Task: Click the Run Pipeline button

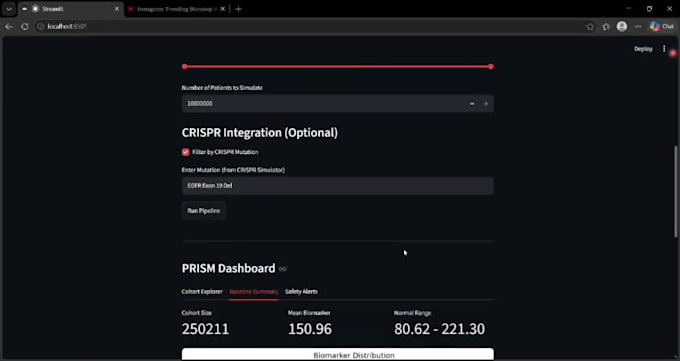Action: coord(204,211)
